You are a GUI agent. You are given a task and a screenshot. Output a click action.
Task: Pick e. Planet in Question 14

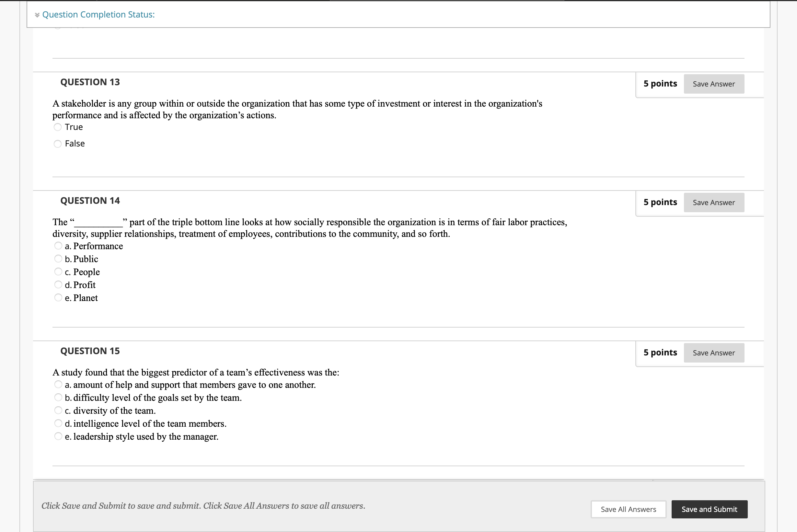58,297
